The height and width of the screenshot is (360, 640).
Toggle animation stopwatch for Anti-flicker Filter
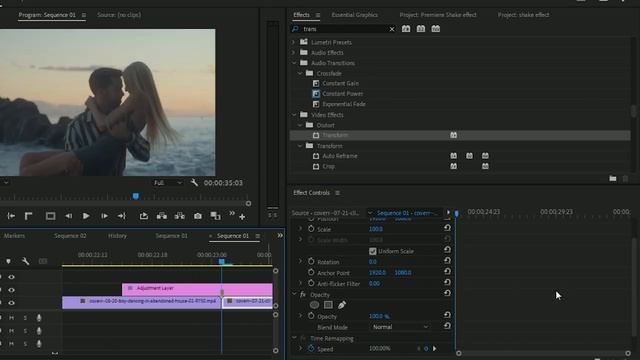[x=311, y=283]
